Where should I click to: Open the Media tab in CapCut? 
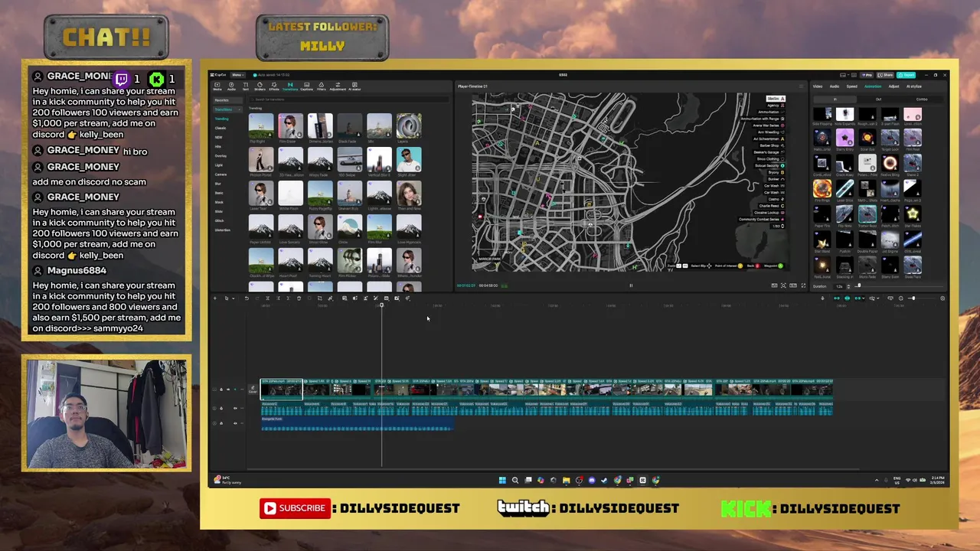[217, 86]
